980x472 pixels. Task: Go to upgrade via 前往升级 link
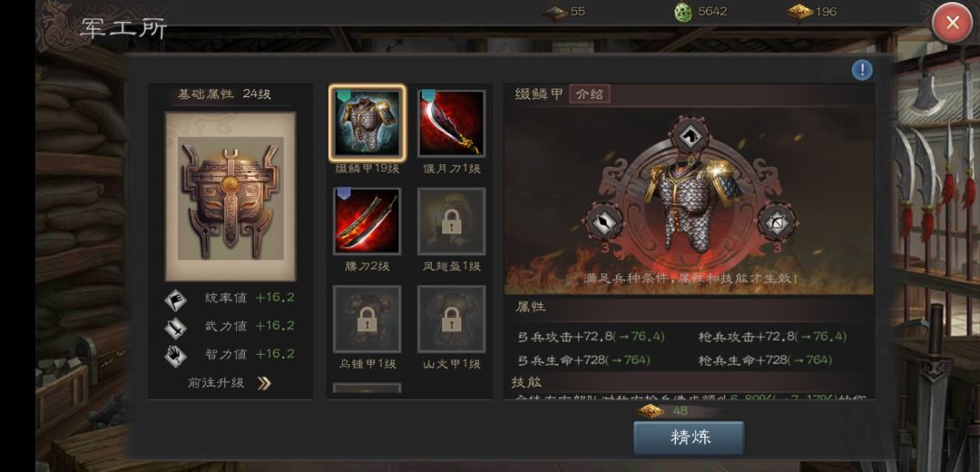click(x=216, y=383)
